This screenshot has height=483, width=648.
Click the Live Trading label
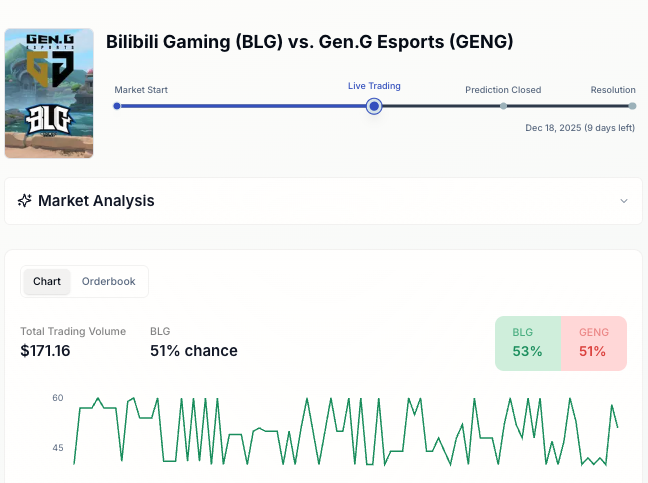click(374, 86)
